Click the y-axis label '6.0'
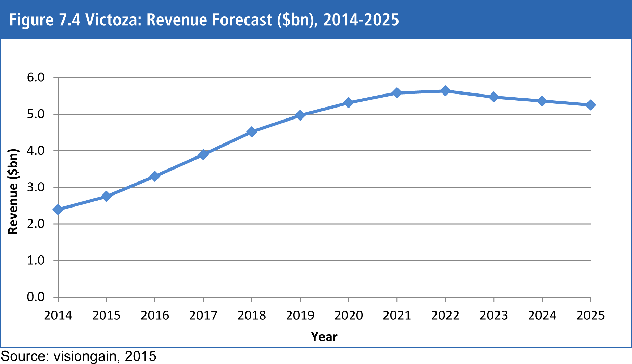This screenshot has width=632, height=364. coord(36,77)
